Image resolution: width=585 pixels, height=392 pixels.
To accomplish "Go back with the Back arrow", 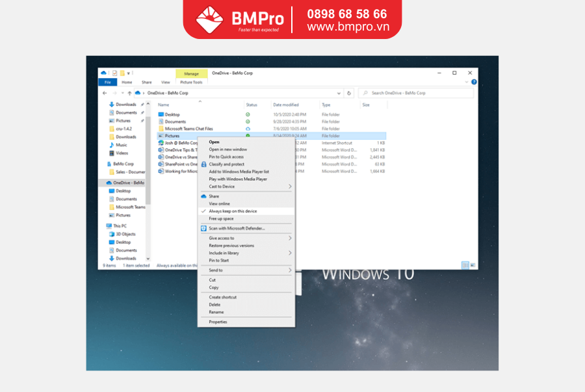I will click(x=105, y=93).
